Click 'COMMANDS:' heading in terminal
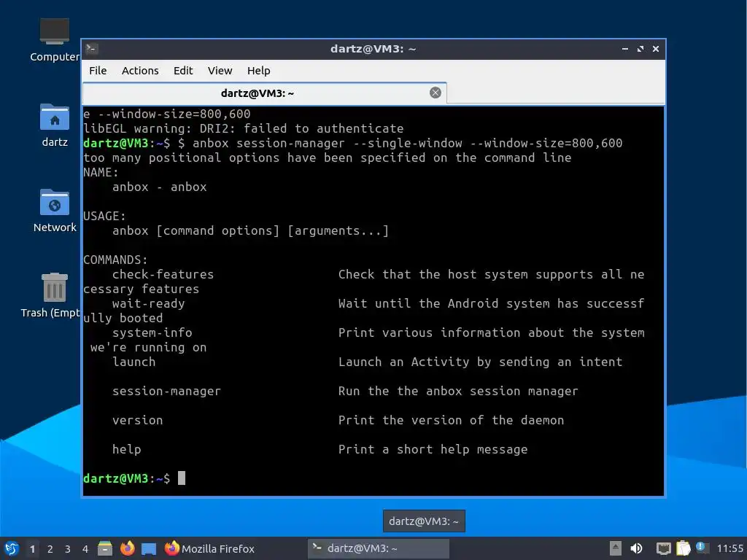This screenshot has height=560, width=747. [115, 260]
